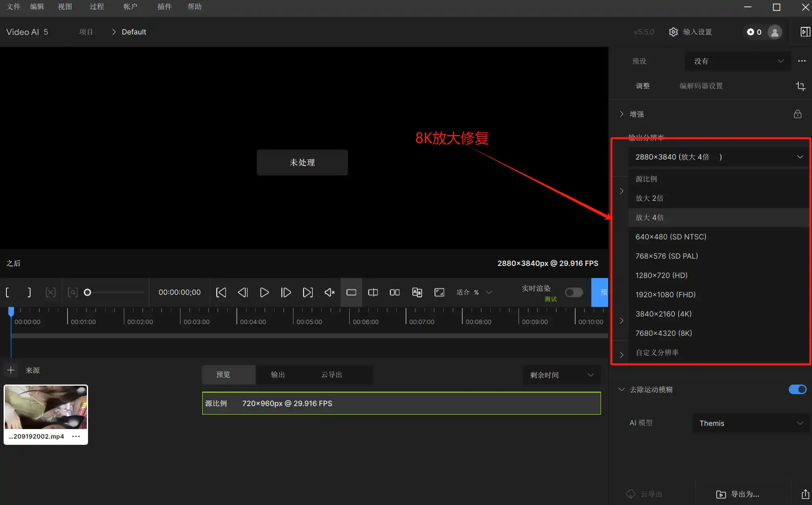This screenshot has width=812, height=505.
Task: Click the credits plus icon
Action: (x=750, y=32)
